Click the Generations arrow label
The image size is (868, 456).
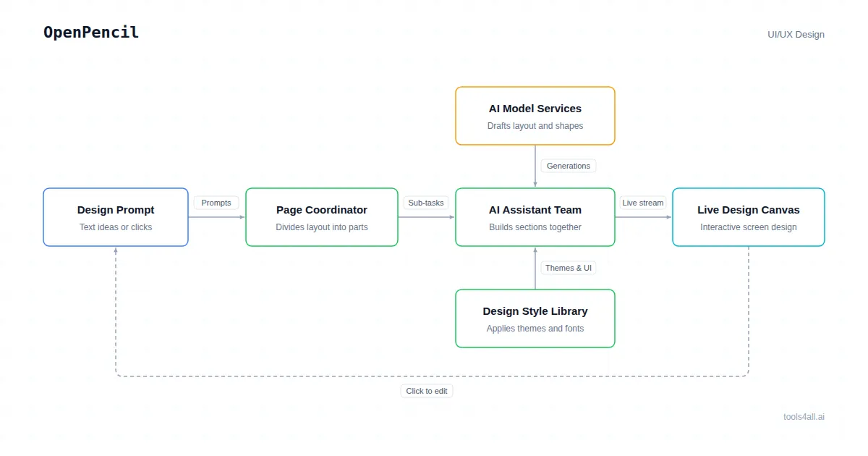point(569,166)
